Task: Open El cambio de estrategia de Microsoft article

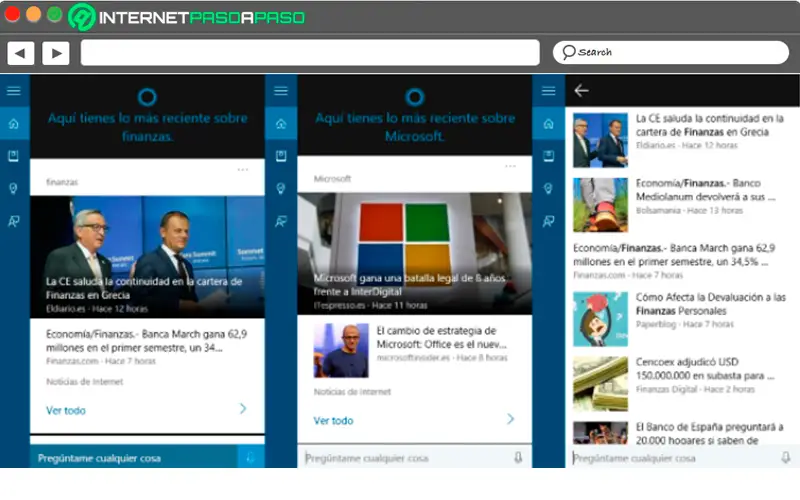Action: [x=442, y=344]
